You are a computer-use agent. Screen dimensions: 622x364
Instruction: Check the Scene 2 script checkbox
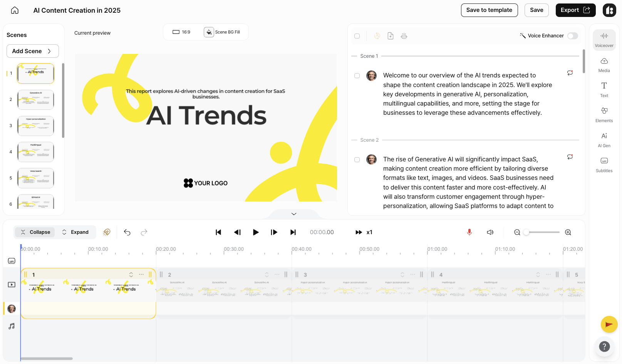357,159
